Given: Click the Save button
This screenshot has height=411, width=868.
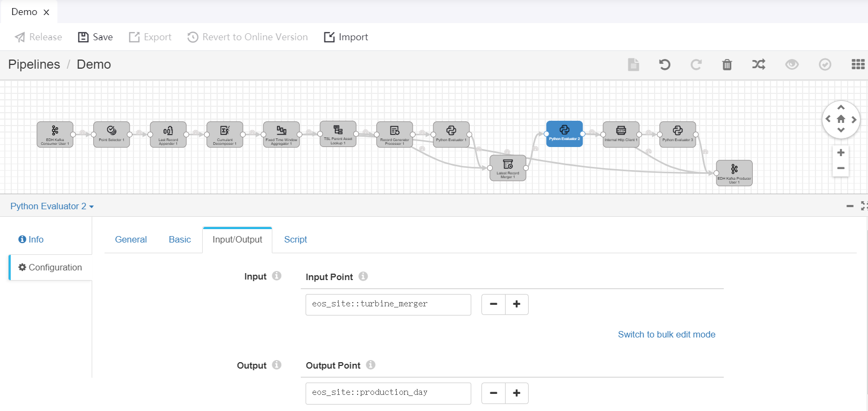Looking at the screenshot, I should coord(95,37).
